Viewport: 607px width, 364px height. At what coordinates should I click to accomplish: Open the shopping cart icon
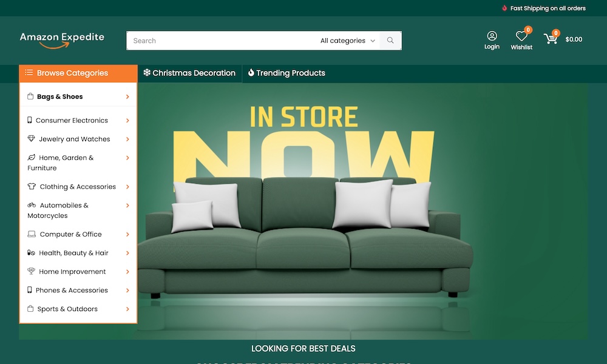[x=551, y=38]
